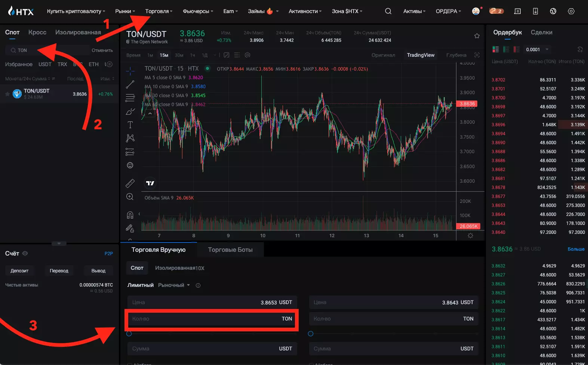Expand the ОРДЕРА menu
Viewport: 588px width, 365px height.
click(449, 11)
